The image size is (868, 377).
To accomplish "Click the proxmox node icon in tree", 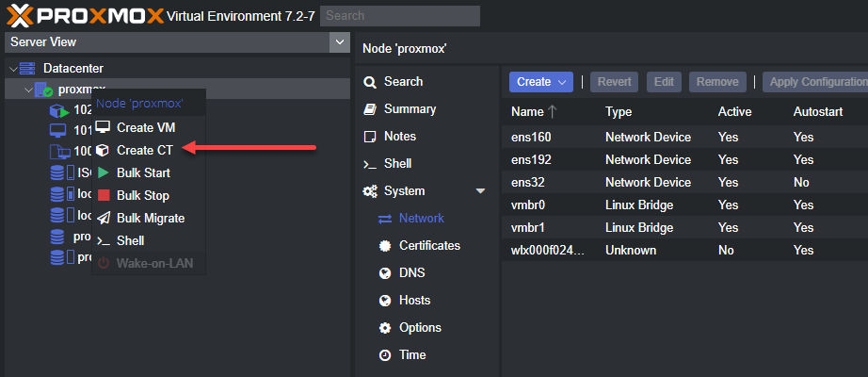I will [43, 90].
